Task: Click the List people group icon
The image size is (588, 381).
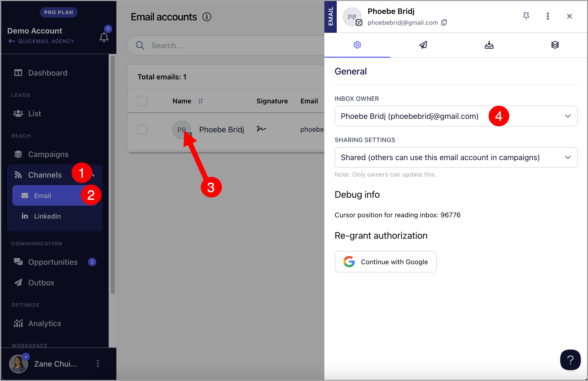Action: point(18,113)
